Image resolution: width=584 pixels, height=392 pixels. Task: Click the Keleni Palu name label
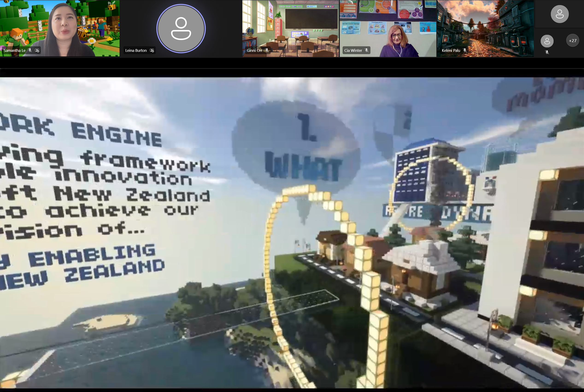point(451,50)
